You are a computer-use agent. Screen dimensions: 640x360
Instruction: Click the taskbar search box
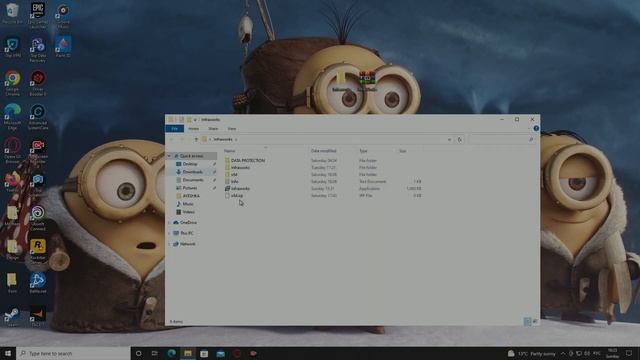pos(73,353)
